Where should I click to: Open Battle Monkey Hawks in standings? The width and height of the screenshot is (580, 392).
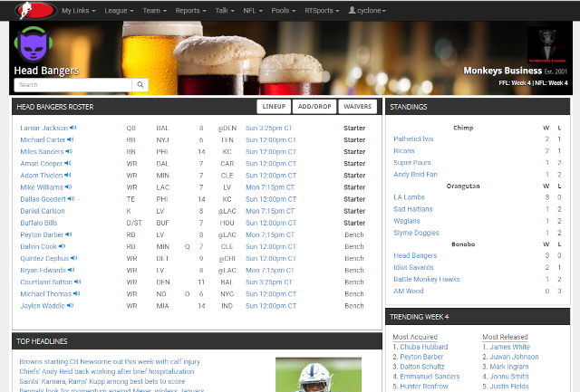(x=427, y=279)
